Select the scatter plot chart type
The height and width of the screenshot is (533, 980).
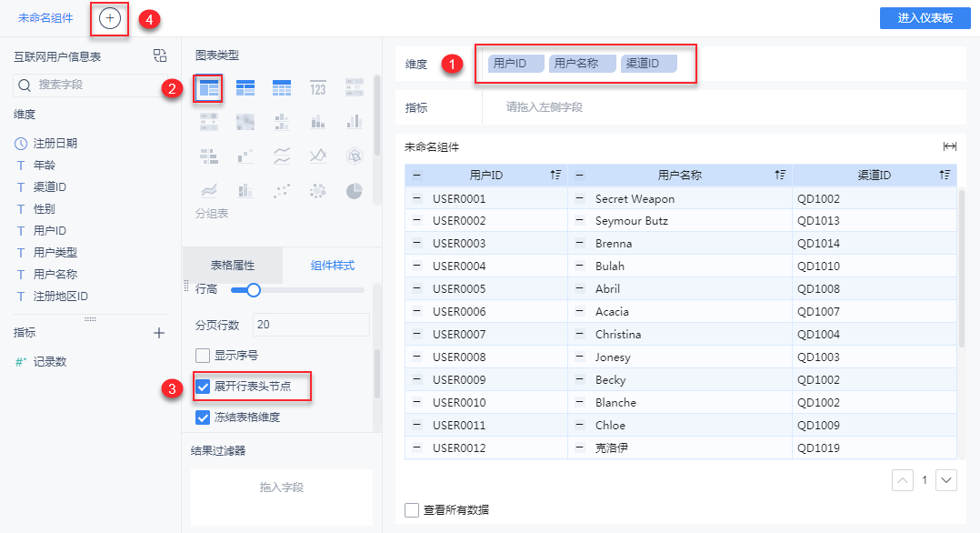281,191
